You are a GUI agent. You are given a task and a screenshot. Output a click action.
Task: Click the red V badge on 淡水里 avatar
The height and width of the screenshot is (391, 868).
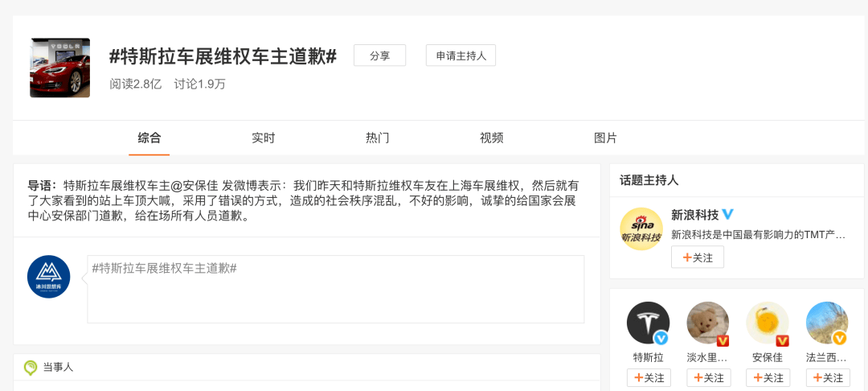tap(723, 340)
